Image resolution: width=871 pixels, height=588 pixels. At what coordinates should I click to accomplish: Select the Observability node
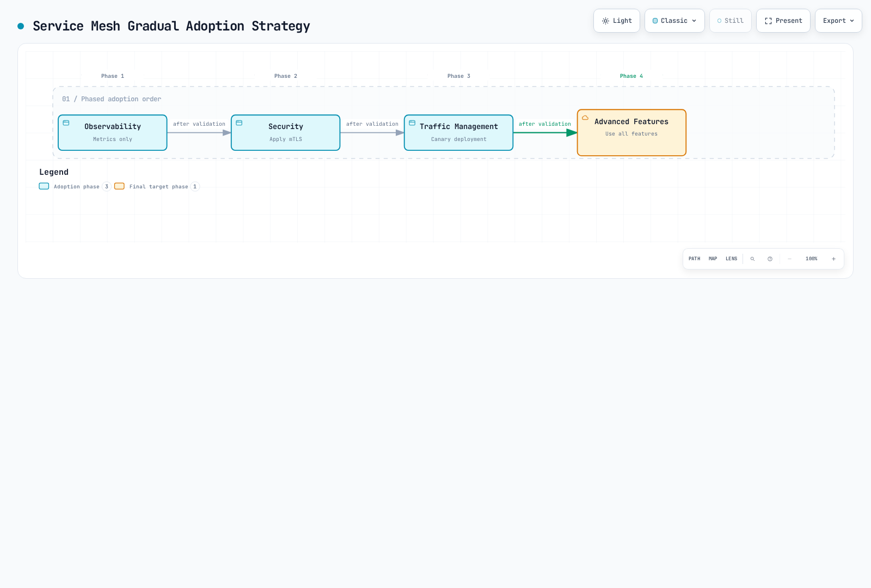113,132
